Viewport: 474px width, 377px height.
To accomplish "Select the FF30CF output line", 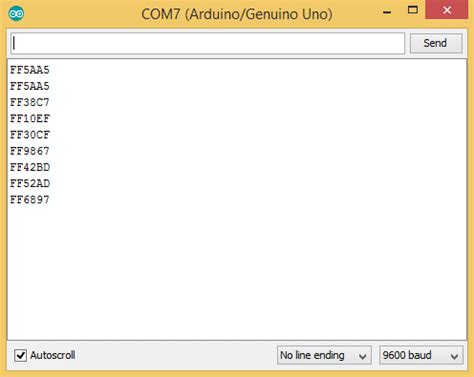I will pyautogui.click(x=30, y=135).
